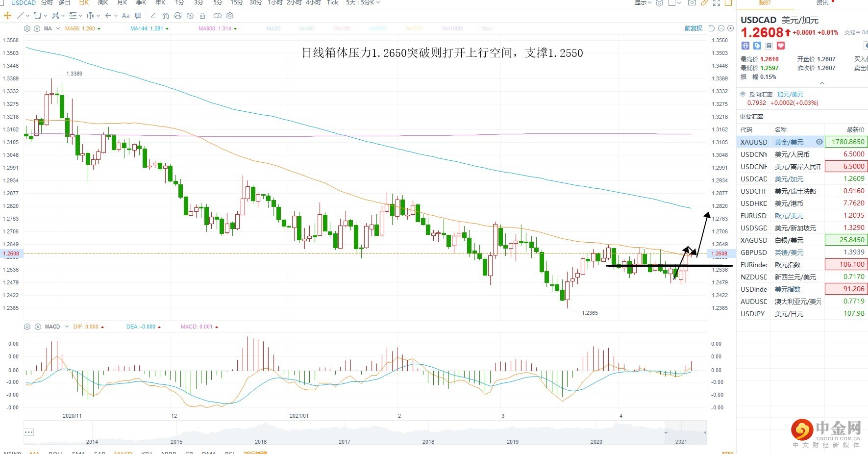Open drawing toolbar settings gear

[230, 16]
